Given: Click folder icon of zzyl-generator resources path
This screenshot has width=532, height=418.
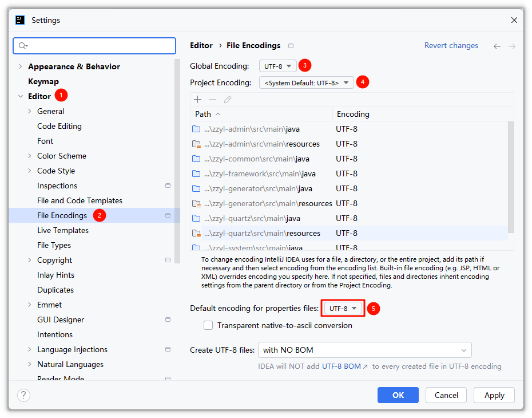Looking at the screenshot, I should click(196, 204).
